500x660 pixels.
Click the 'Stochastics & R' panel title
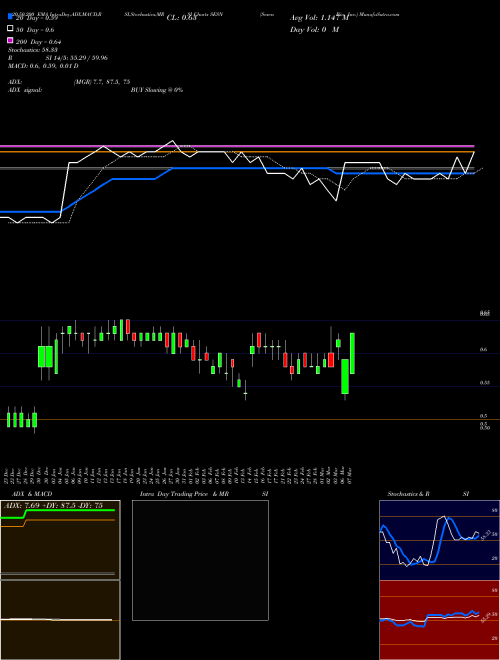[408, 494]
